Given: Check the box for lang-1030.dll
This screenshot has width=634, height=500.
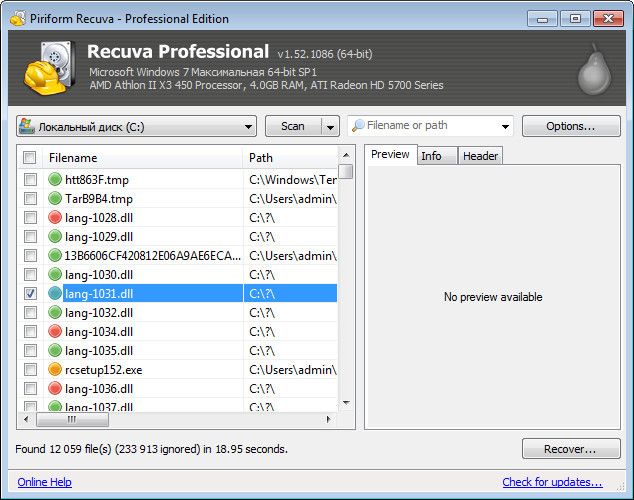Looking at the screenshot, I should pyautogui.click(x=30, y=274).
